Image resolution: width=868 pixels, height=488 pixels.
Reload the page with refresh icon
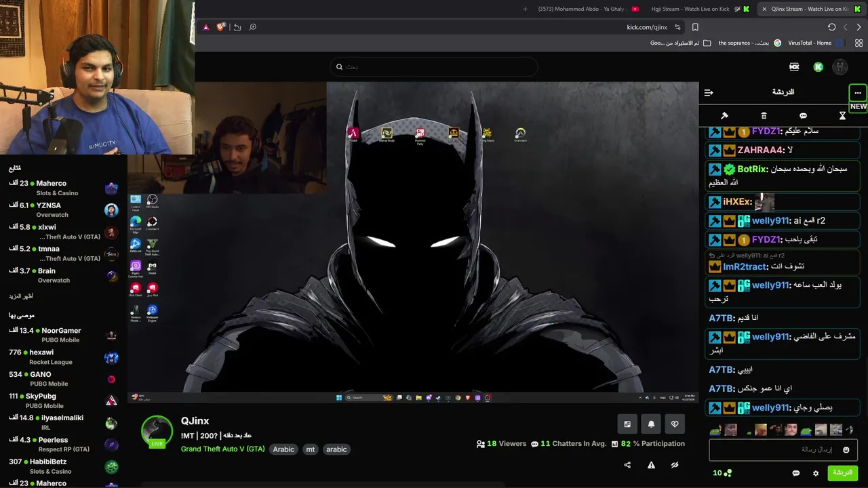(831, 27)
